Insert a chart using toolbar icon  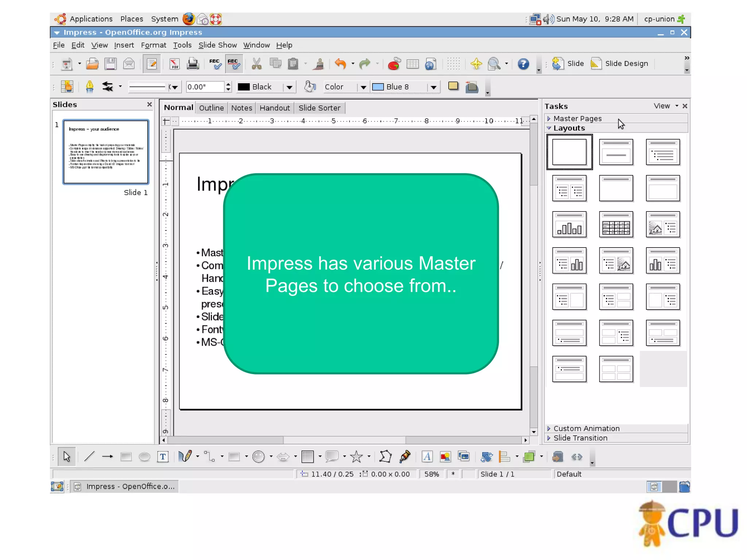(x=394, y=64)
